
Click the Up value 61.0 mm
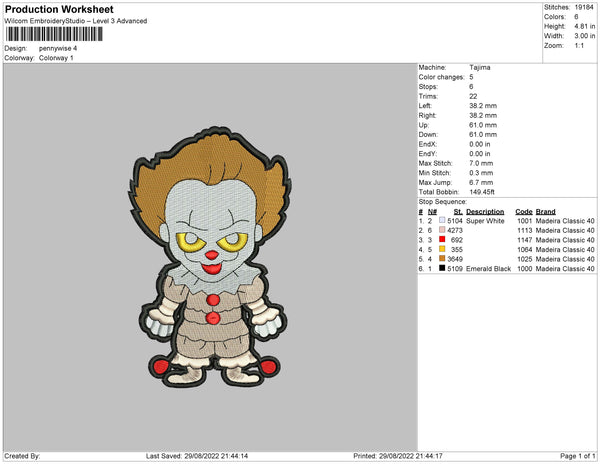coord(483,125)
